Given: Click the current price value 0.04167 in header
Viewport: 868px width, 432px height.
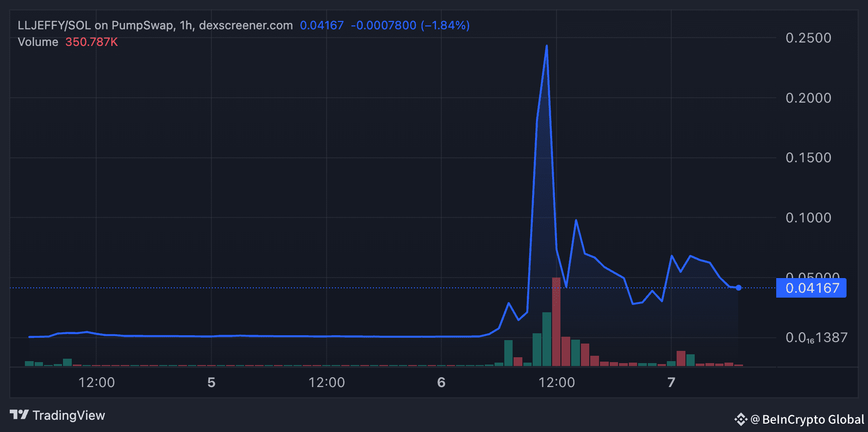Looking at the screenshot, I should tap(322, 25).
